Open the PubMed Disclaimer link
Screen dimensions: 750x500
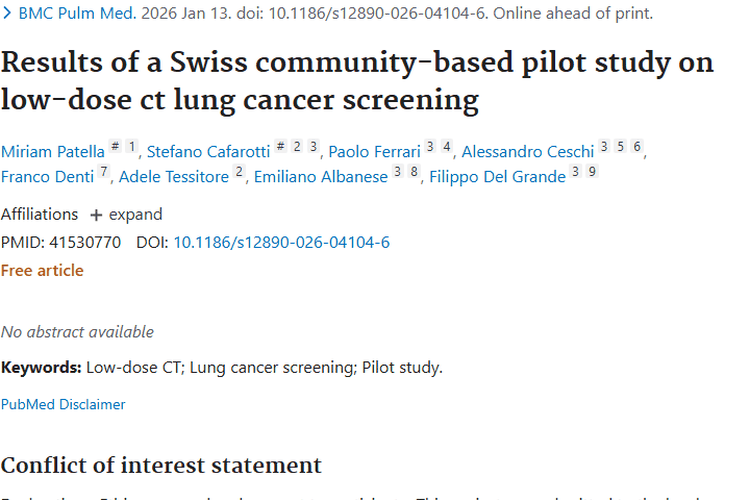(63, 404)
